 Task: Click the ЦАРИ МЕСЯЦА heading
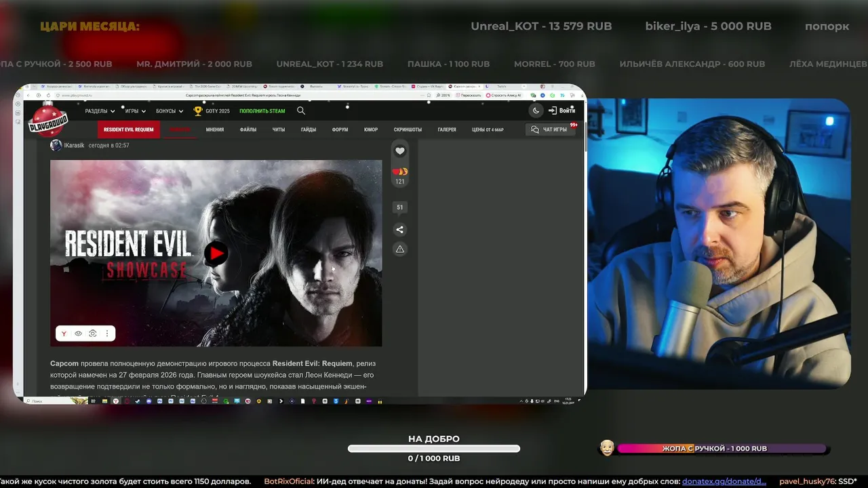[90, 26]
